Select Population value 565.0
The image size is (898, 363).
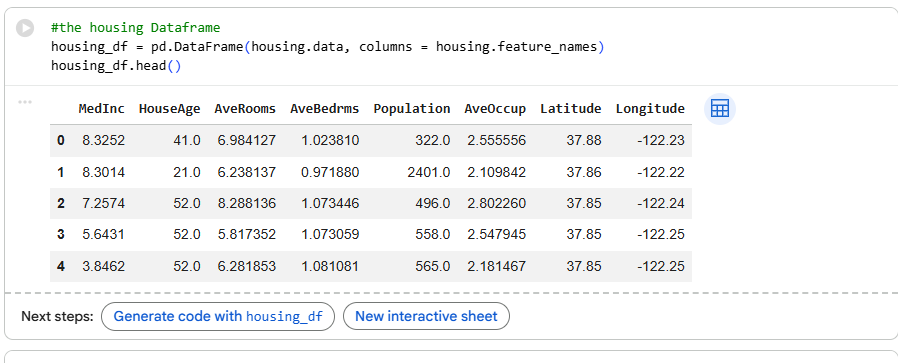pyautogui.click(x=433, y=266)
